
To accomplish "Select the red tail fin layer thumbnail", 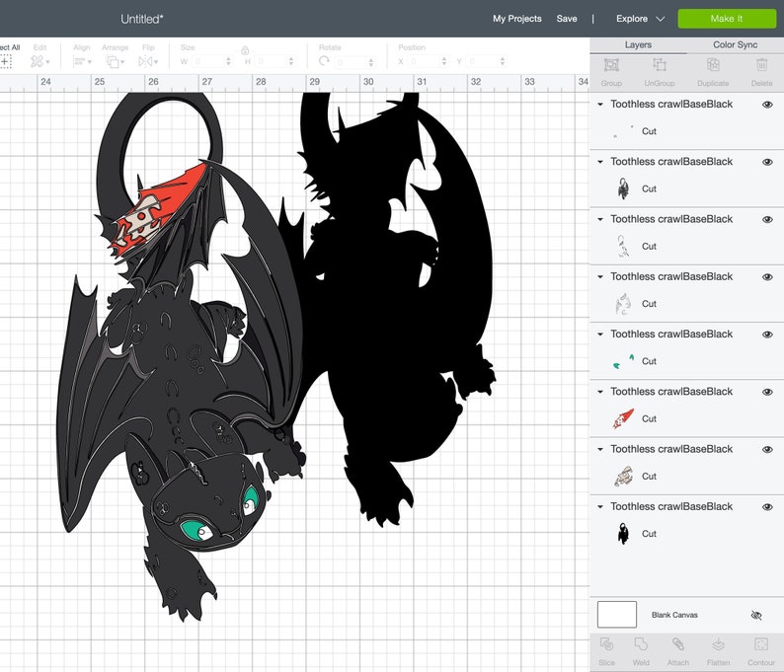I will [623, 418].
